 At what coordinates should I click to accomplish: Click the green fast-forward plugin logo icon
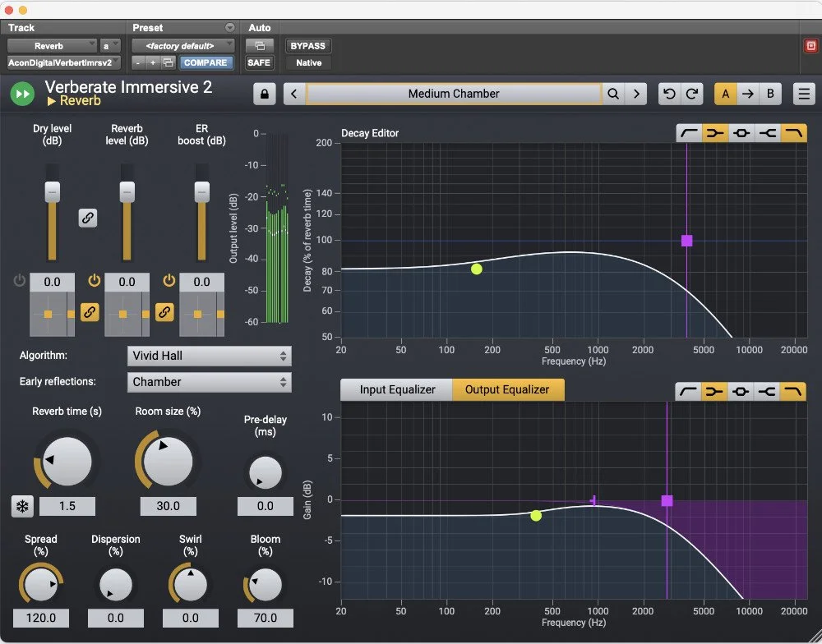click(22, 94)
